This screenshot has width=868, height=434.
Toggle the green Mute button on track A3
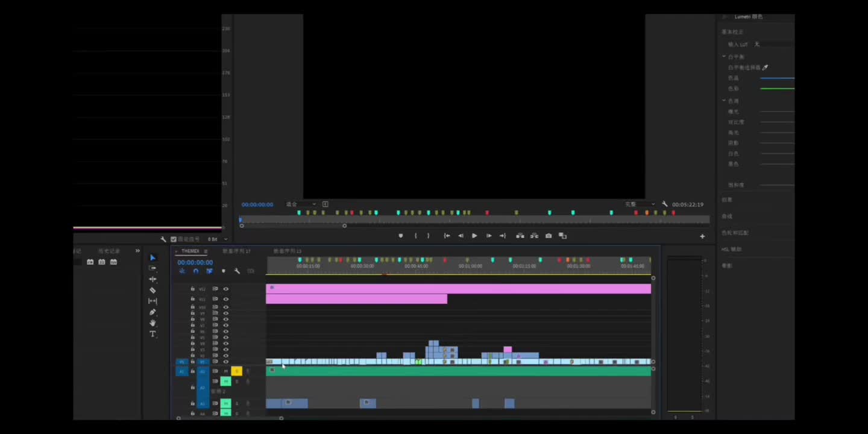pos(225,403)
